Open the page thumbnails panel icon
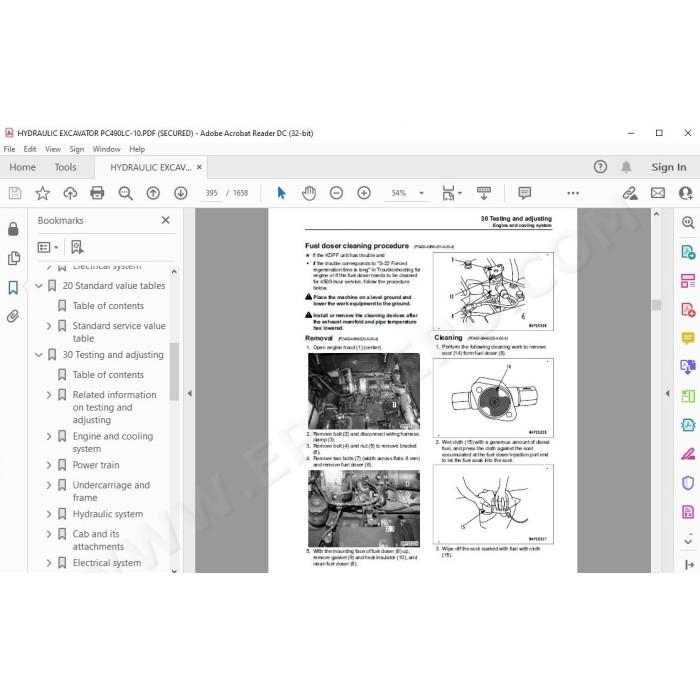This screenshot has height=700, width=700. 14,258
